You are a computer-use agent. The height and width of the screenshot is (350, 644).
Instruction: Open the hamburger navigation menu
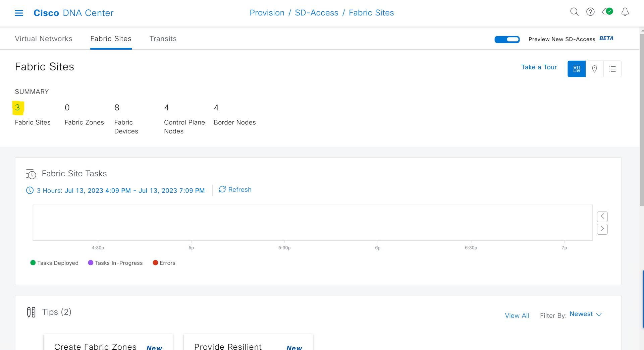coord(19,13)
